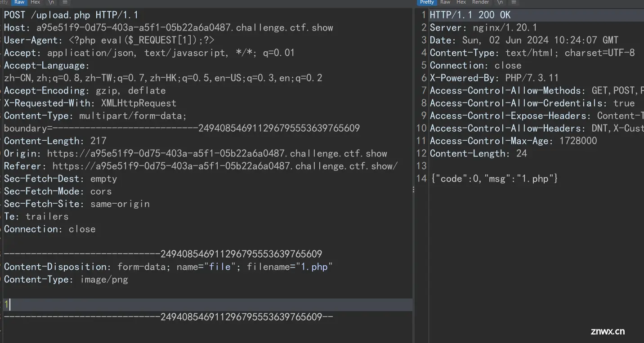Click the Accept-Language: header name
644x343 pixels.
(47, 65)
